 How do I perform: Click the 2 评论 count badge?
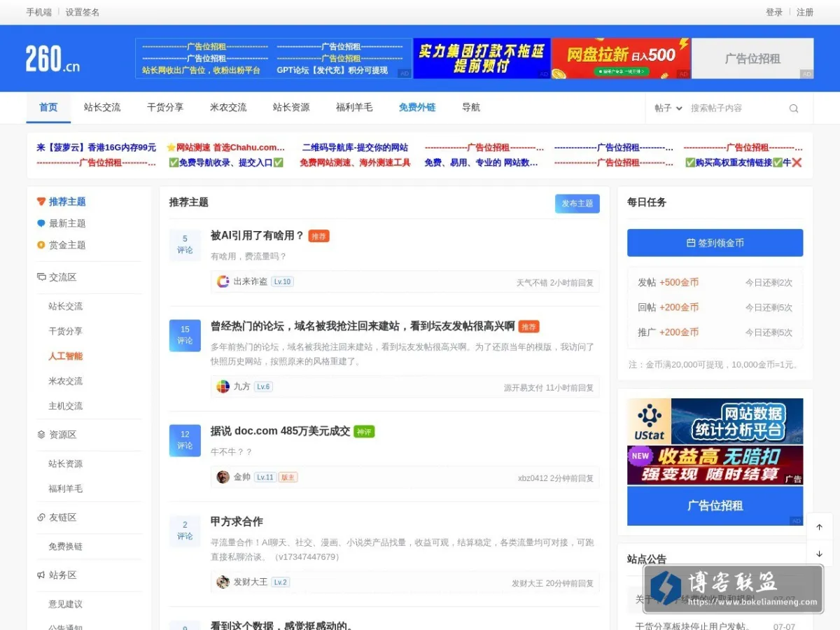tap(185, 530)
